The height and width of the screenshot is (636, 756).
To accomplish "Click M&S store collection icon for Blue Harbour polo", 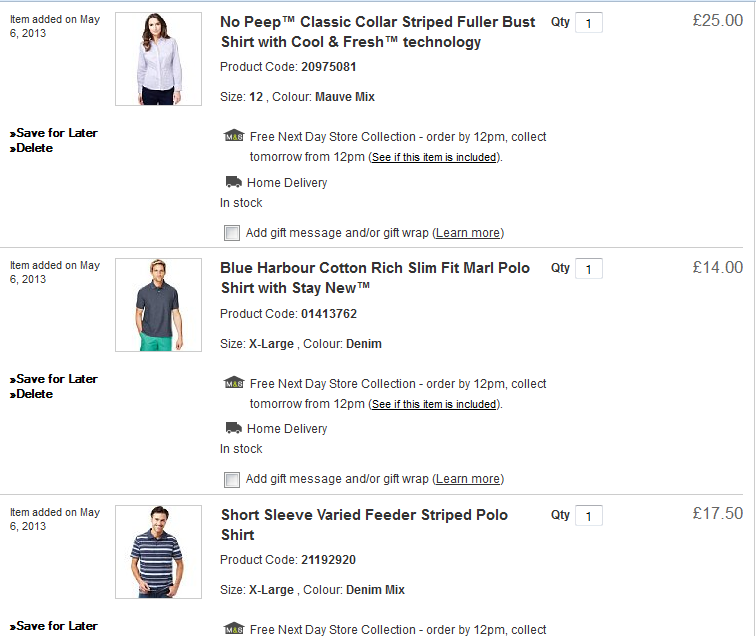I will (x=233, y=383).
